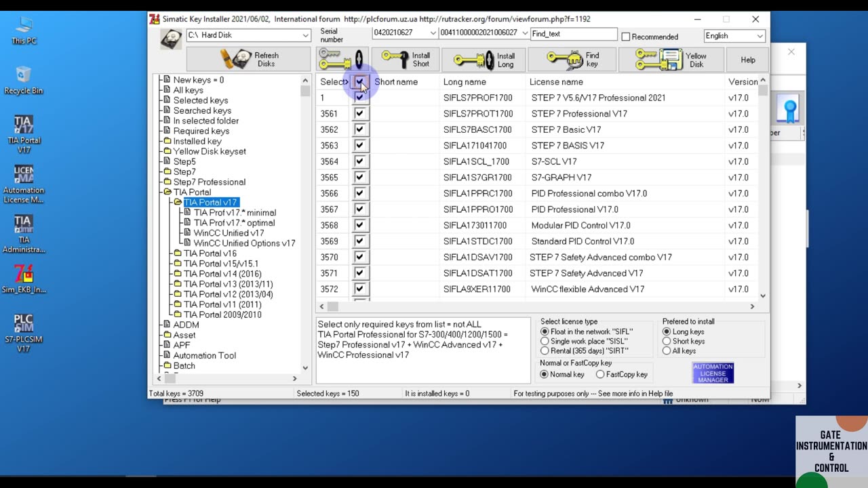Click tree panel scroll down arrow
The height and width of the screenshot is (488, 868).
(305, 368)
